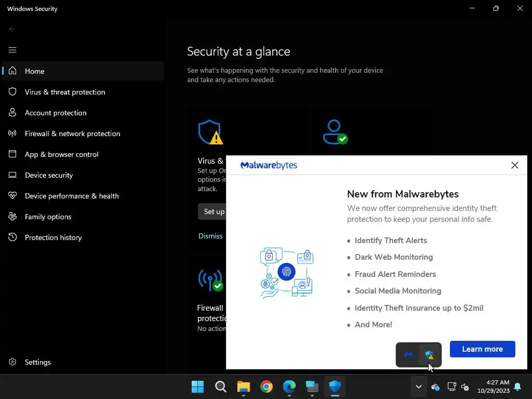
Task: Open Device performance & health
Action: 83,196
